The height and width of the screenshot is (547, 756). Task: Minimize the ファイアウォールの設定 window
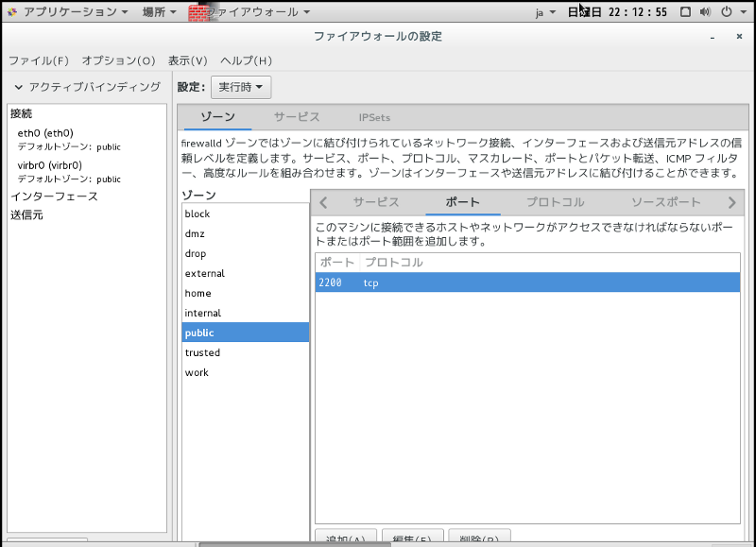[713, 37]
